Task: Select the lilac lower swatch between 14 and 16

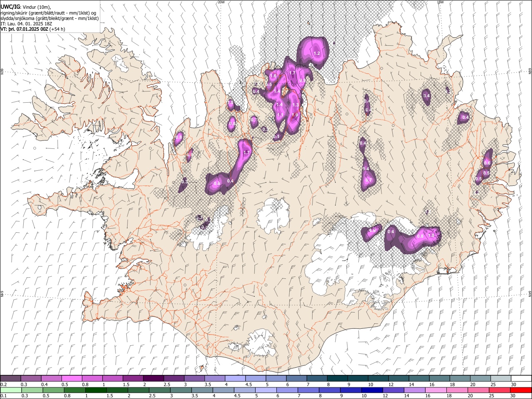Action: point(414,390)
